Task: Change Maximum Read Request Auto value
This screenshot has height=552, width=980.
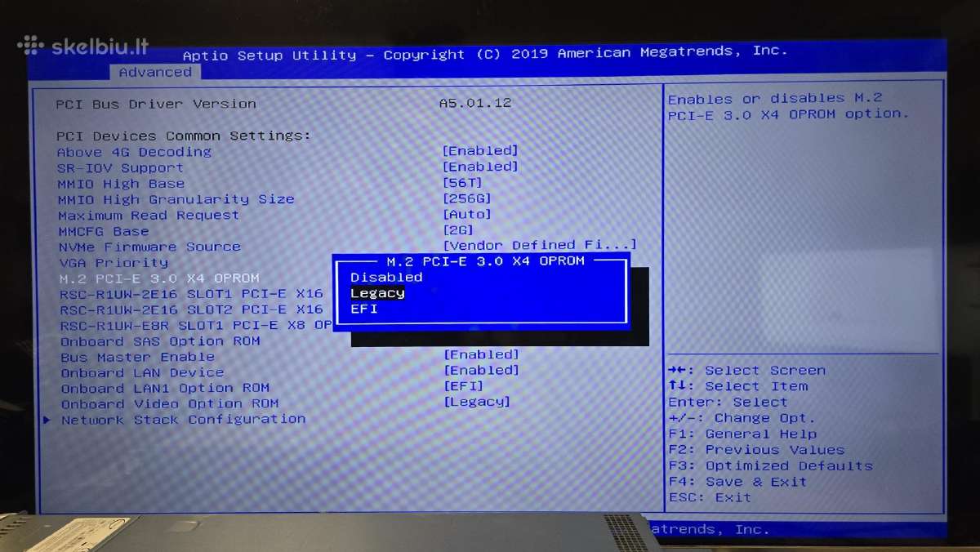Action: click(x=466, y=214)
